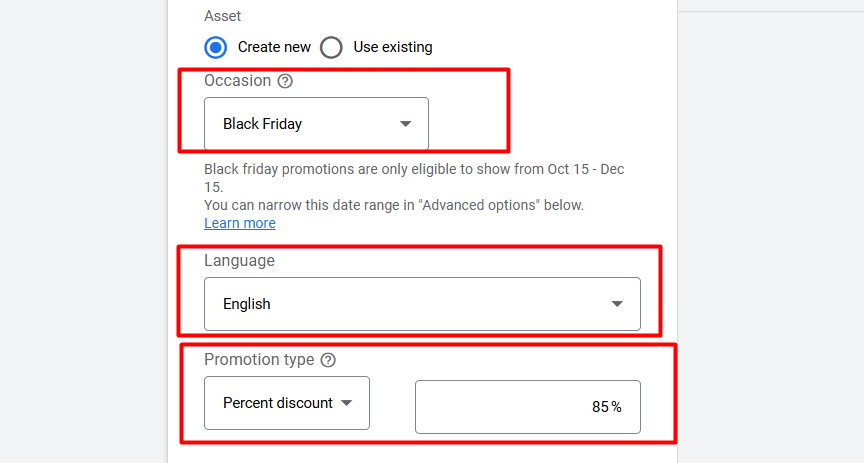This screenshot has height=463, width=864.
Task: Click the 85% discount value field
Action: (527, 406)
